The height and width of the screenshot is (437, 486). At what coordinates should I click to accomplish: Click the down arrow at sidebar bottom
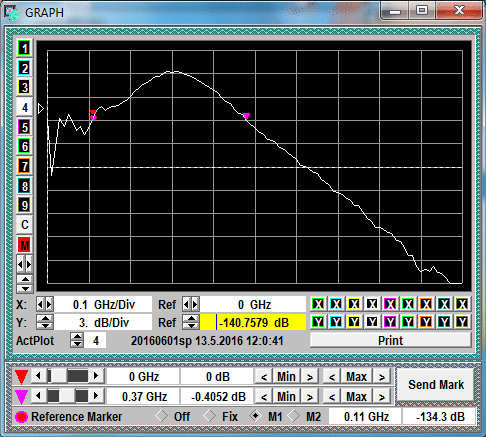[x=25, y=288]
